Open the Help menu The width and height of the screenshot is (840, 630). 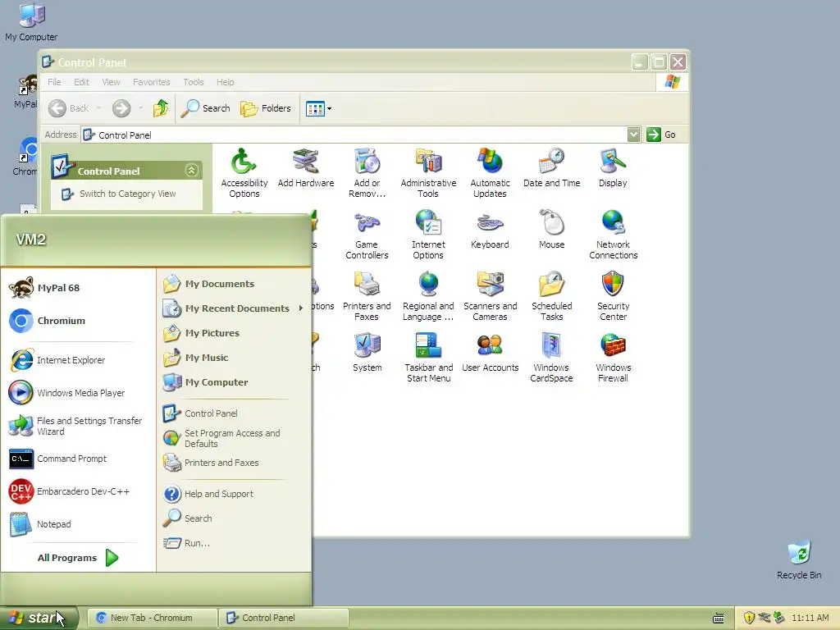tap(225, 82)
